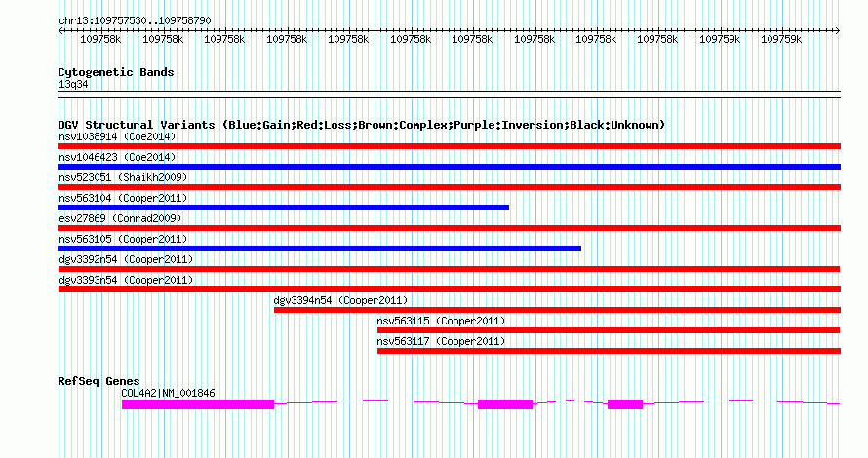Select the Cytogenetic Bands track title
The image size is (868, 458).
(x=116, y=72)
